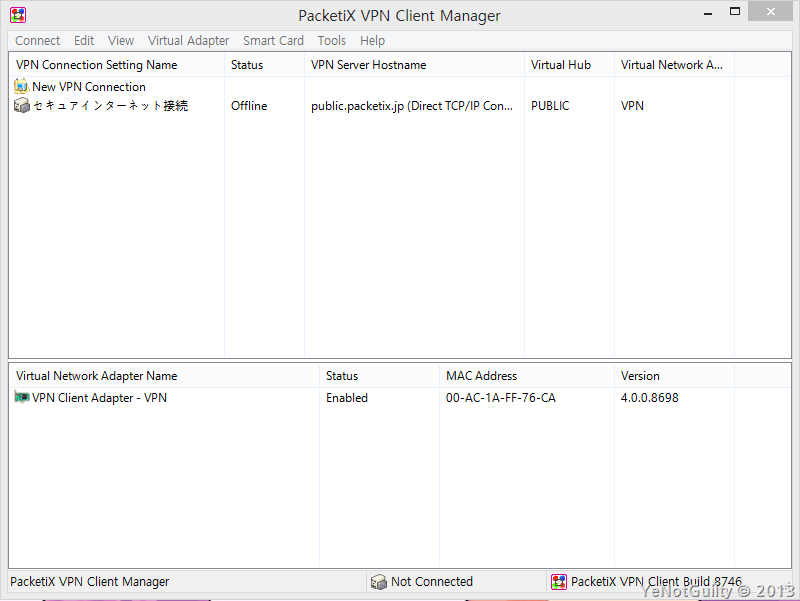Open the Smart Card menu
The image size is (800, 601).
pos(273,40)
